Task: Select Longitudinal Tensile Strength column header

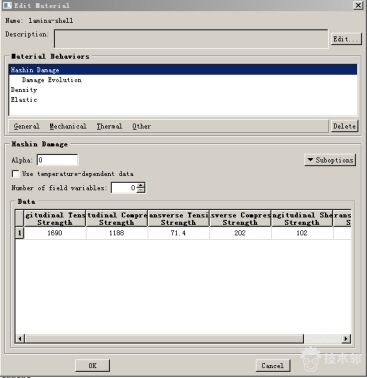Action: click(55, 219)
